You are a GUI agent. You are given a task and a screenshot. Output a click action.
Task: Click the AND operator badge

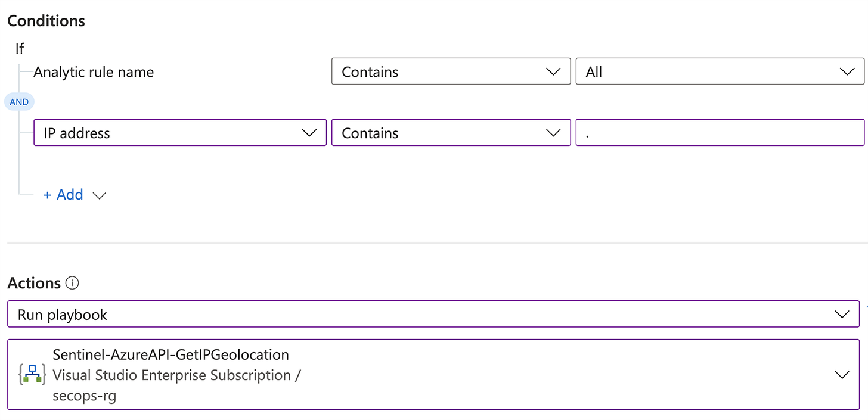point(19,102)
